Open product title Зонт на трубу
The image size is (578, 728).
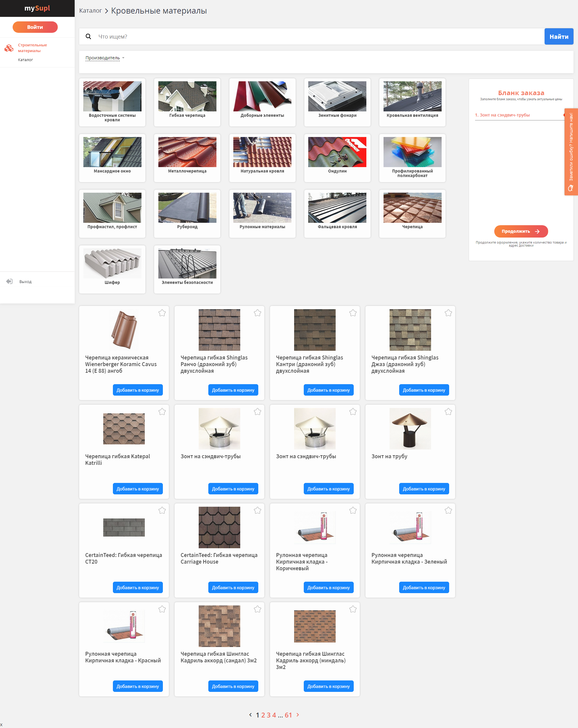(x=389, y=456)
